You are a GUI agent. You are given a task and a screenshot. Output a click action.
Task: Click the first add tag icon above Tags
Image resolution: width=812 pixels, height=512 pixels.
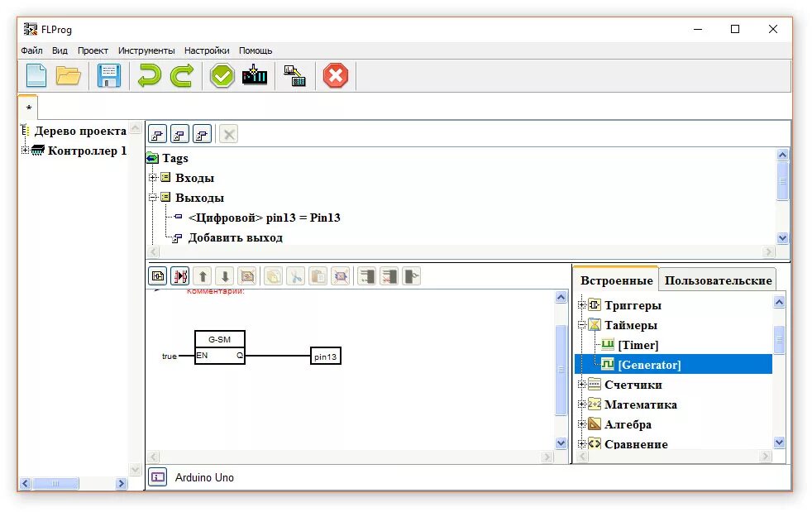point(157,134)
